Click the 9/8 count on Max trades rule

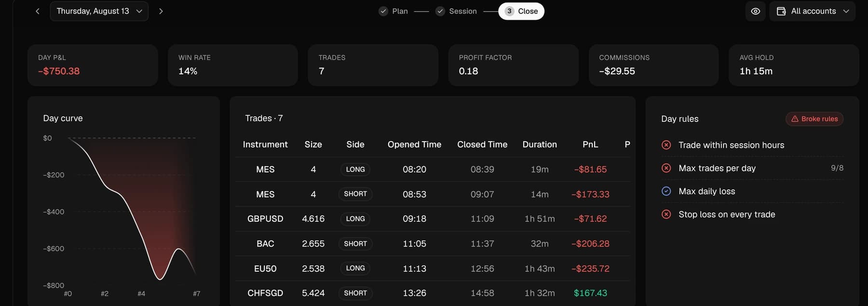coord(837,168)
